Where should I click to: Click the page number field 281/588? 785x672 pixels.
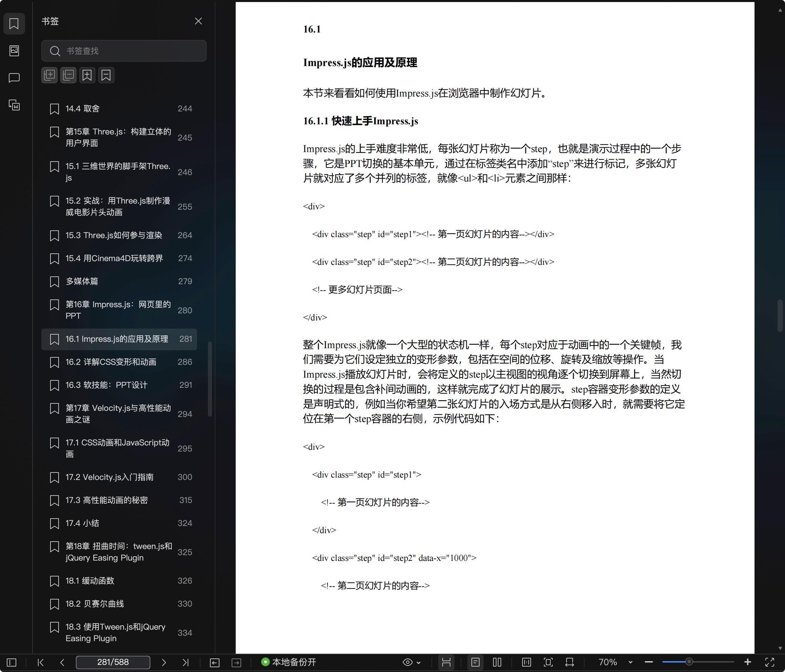[x=113, y=662]
